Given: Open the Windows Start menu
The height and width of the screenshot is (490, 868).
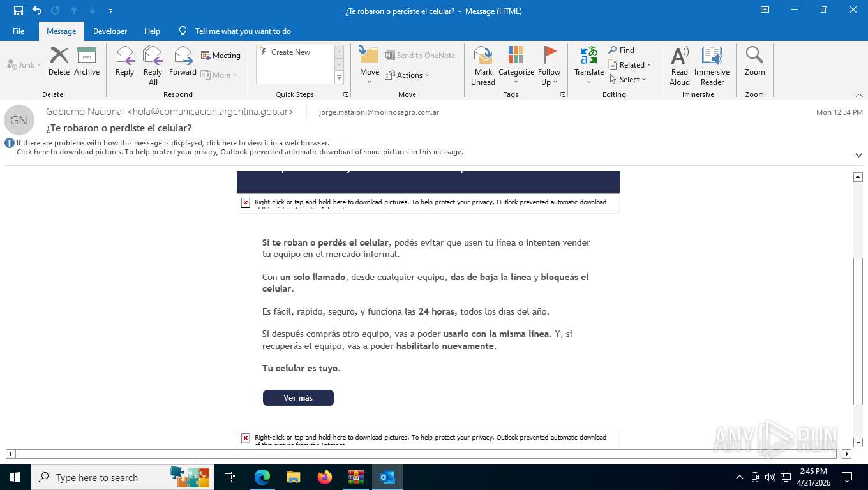Looking at the screenshot, I should click(x=15, y=477).
